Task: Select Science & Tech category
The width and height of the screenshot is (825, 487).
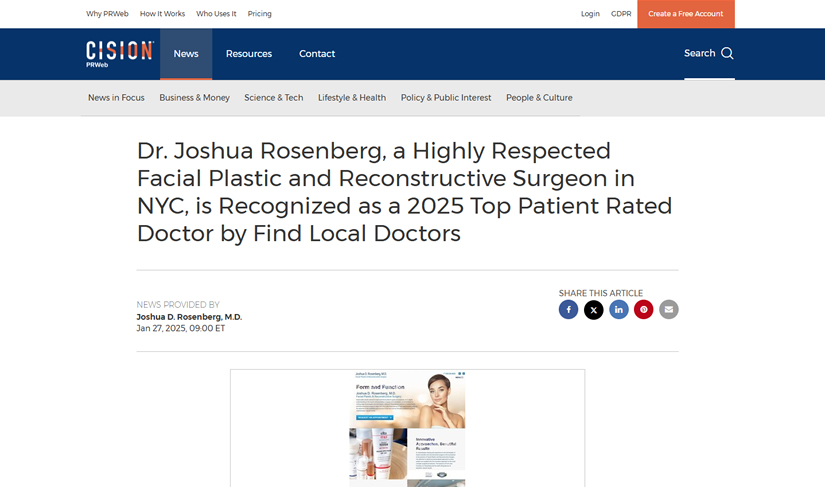Action: pyautogui.click(x=274, y=98)
